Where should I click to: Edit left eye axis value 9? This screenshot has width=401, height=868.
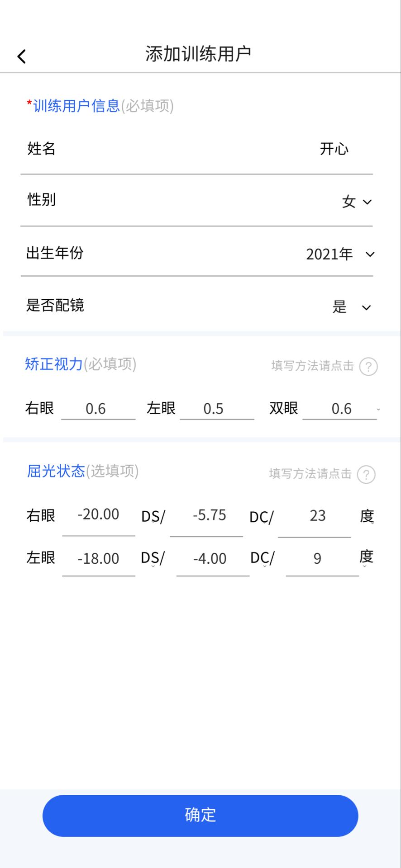[x=318, y=559]
